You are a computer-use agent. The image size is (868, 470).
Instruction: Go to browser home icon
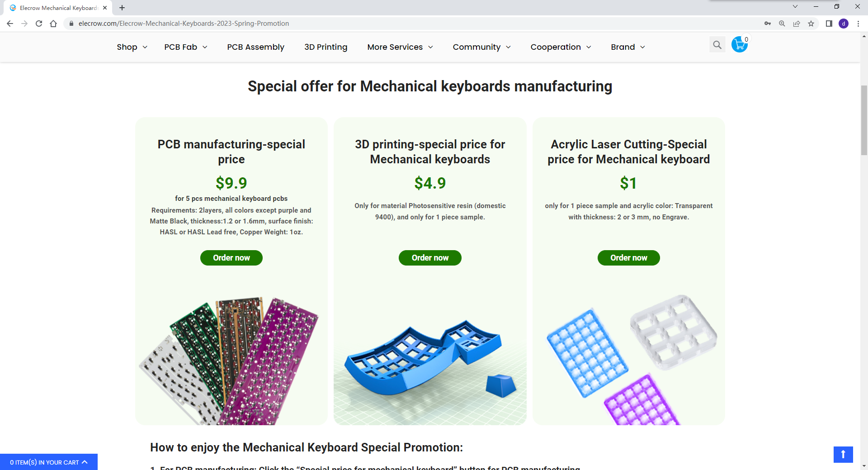(x=53, y=24)
